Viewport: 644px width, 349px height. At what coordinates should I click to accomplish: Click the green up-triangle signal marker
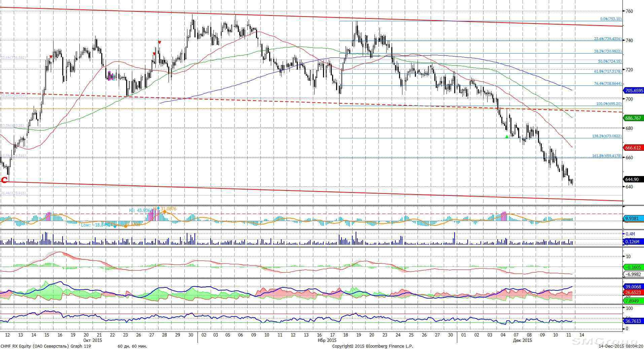point(507,136)
